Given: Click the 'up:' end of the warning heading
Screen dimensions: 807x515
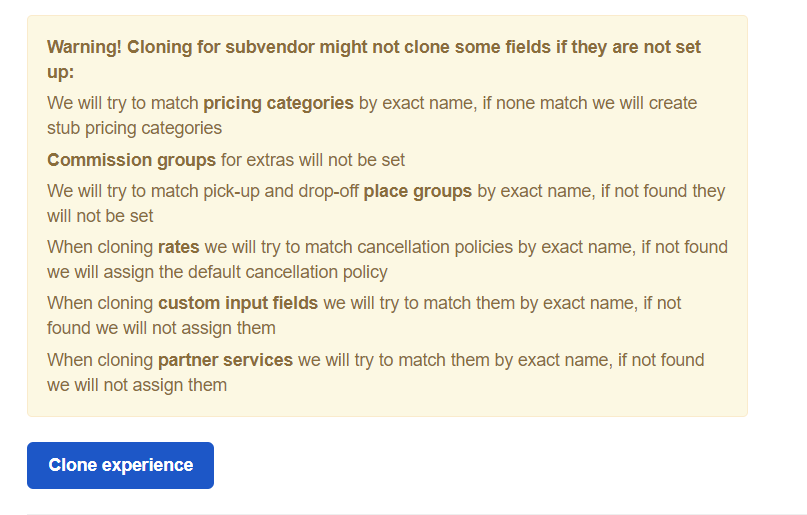Looking at the screenshot, I should click(x=61, y=72).
